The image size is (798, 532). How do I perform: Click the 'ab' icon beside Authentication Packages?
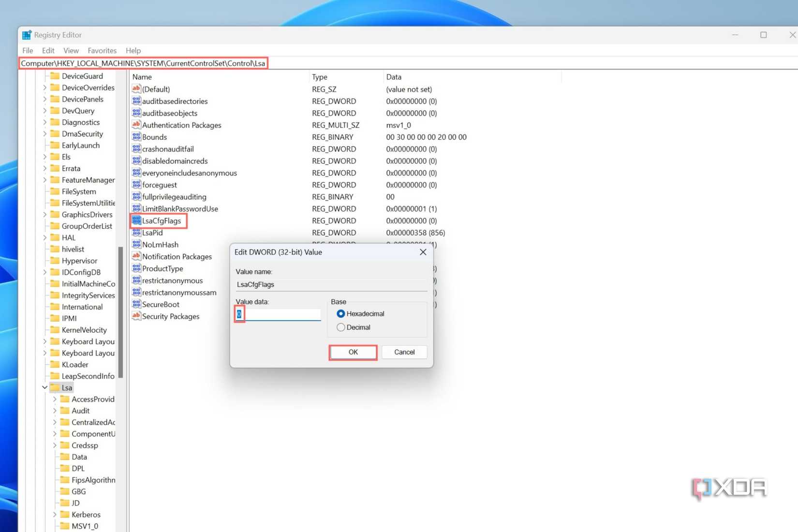[x=136, y=125]
